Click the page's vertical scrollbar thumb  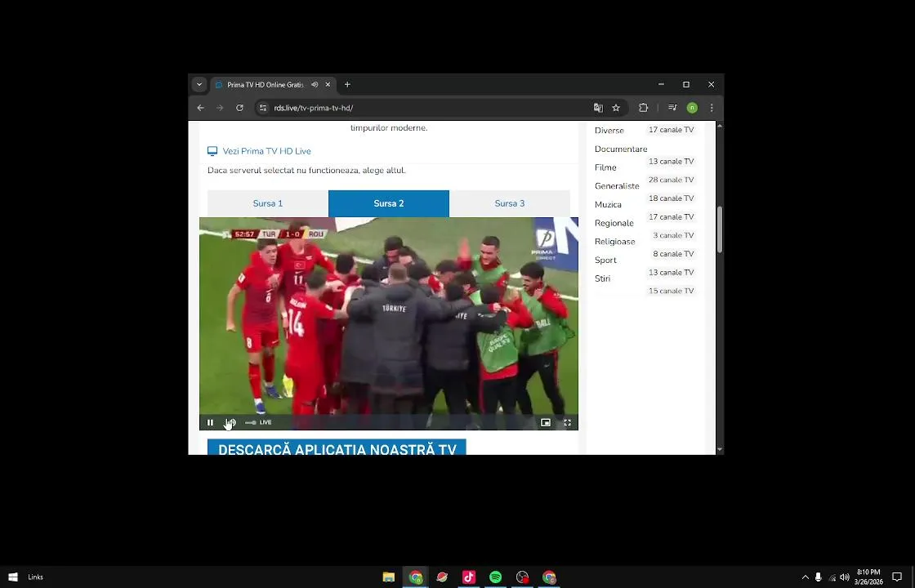(720, 229)
